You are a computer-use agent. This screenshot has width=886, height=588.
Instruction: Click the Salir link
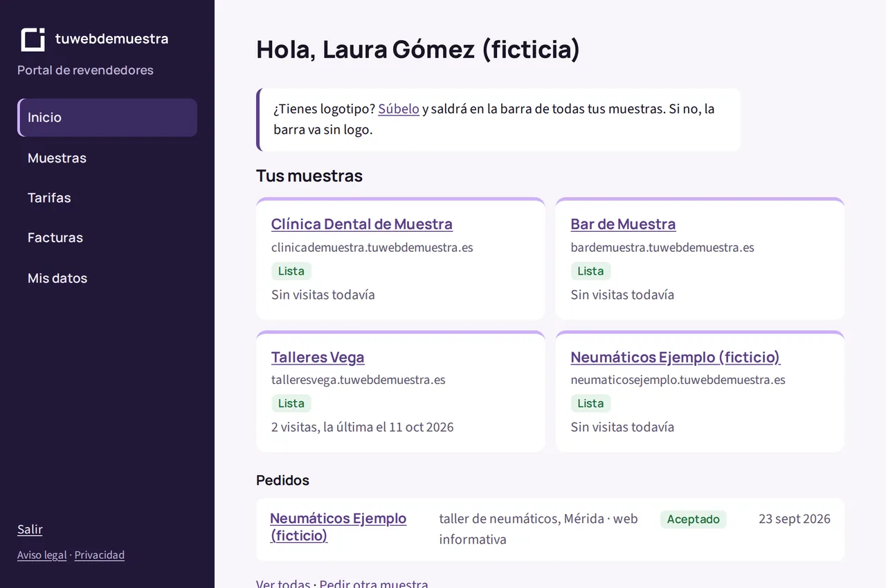tap(30, 529)
